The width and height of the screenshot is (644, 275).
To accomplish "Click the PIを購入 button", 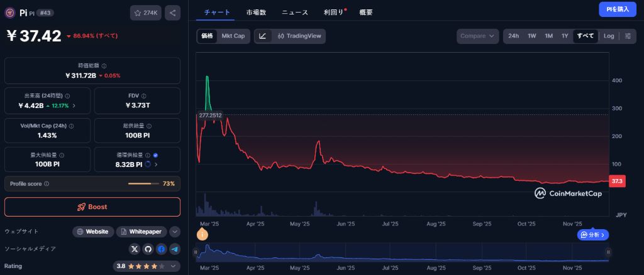I will pyautogui.click(x=618, y=9).
